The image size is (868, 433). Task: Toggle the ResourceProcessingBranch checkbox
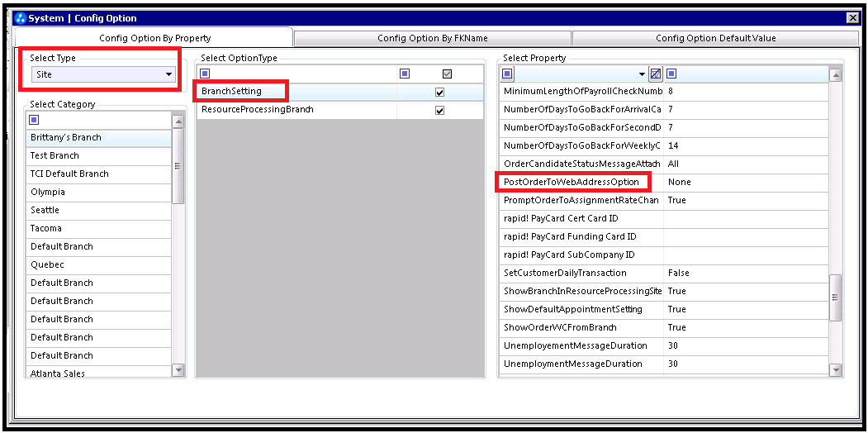pyautogui.click(x=440, y=110)
